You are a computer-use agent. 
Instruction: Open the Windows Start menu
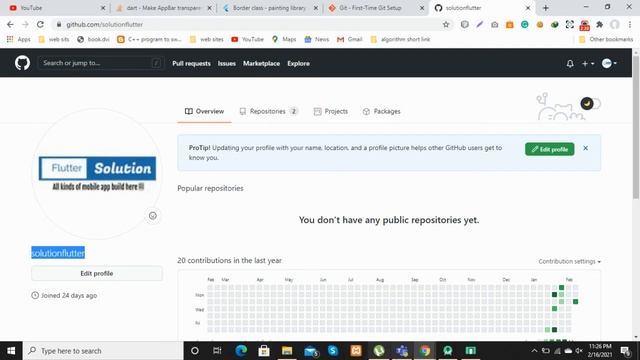click(11, 351)
